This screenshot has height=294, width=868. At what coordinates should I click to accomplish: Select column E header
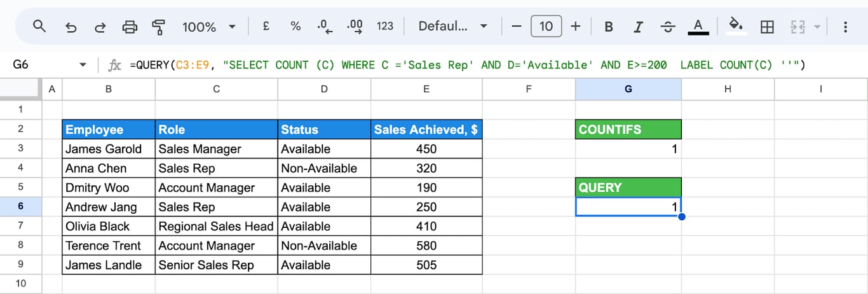[426, 90]
